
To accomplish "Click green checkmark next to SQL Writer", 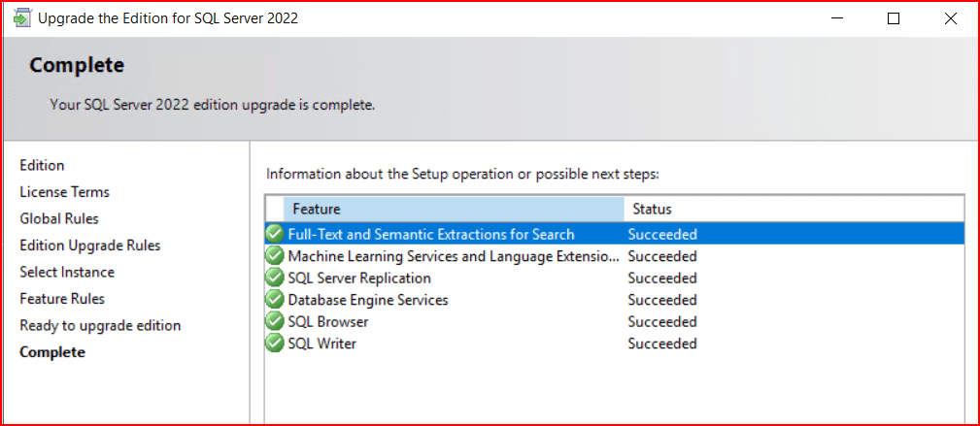I will click(275, 344).
